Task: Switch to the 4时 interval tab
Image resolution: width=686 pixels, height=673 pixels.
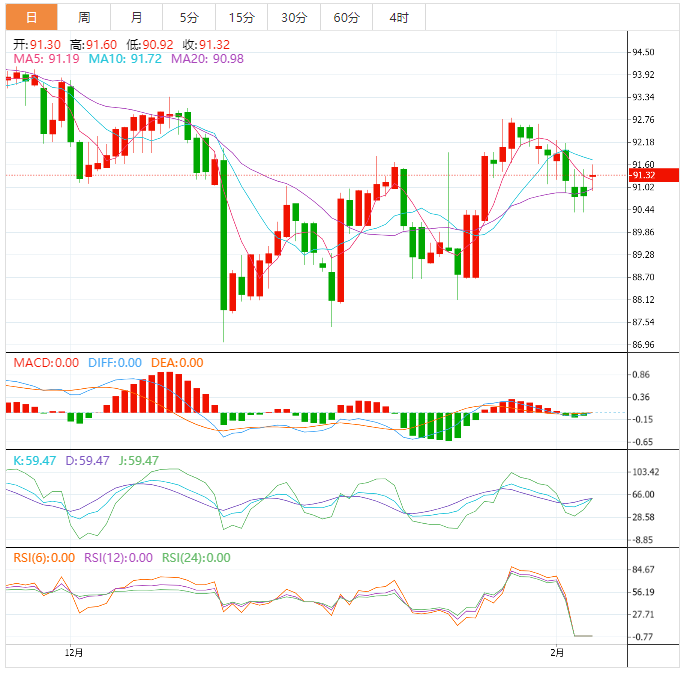Action: [398, 17]
